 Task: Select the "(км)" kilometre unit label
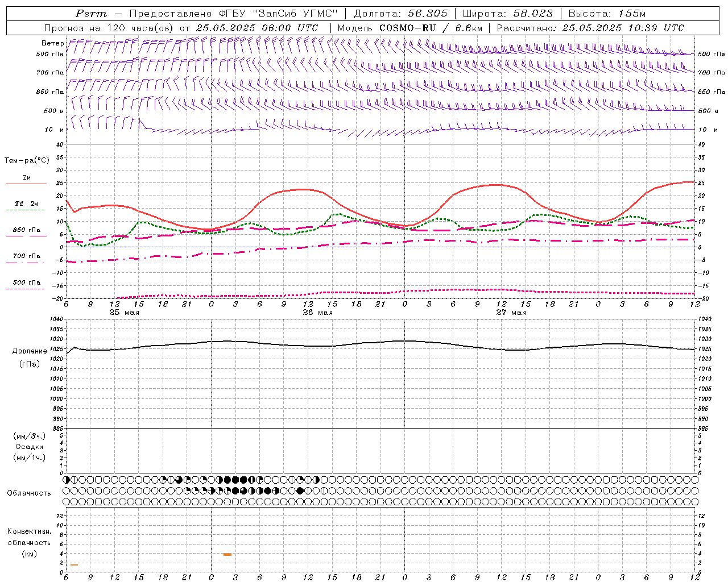[30, 554]
